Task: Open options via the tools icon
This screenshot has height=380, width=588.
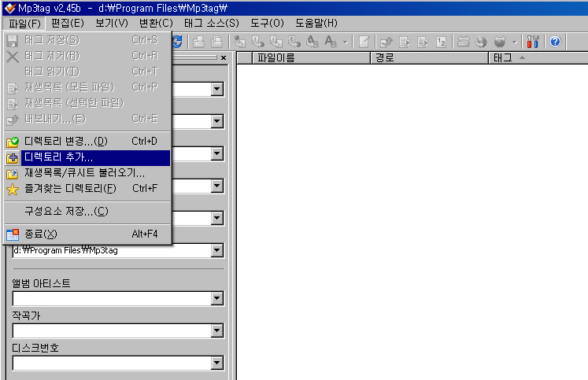Action: coord(532,42)
